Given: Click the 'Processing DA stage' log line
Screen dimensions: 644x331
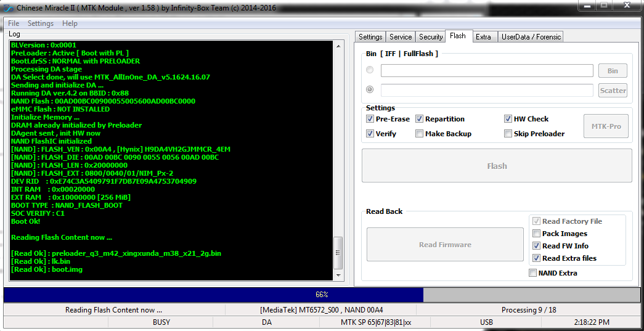Looking at the screenshot, I should 46,69.
